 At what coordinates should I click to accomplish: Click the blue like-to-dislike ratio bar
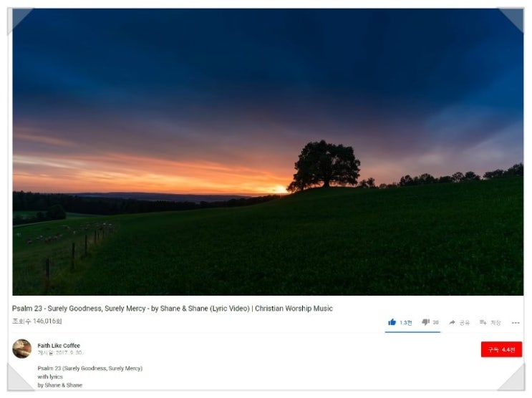pos(412,332)
